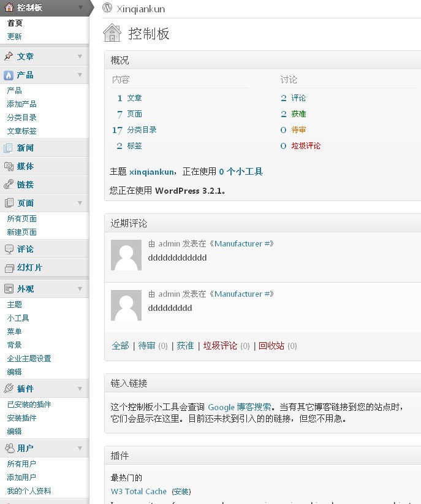Click 回收站 in the comments filter row
This screenshot has width=421, height=504.
tap(271, 346)
